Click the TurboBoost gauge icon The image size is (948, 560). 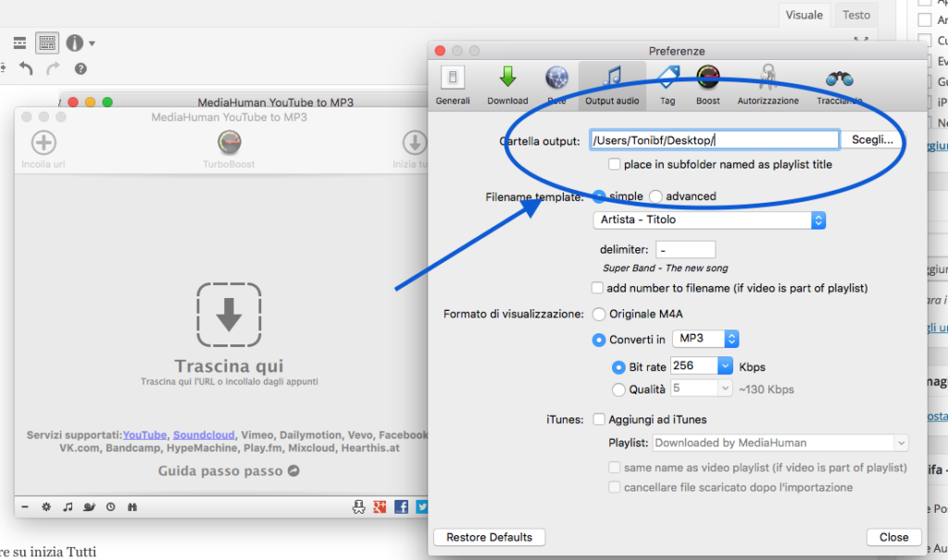[x=230, y=143]
